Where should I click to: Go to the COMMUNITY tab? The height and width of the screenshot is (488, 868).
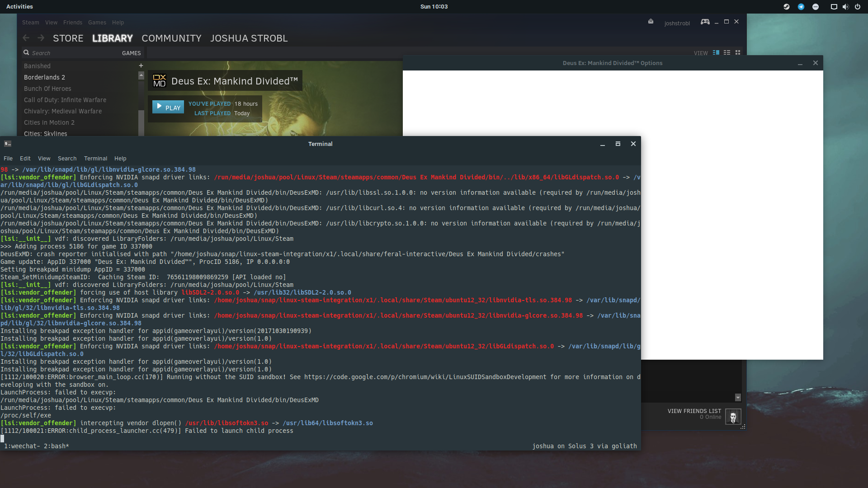click(x=171, y=38)
